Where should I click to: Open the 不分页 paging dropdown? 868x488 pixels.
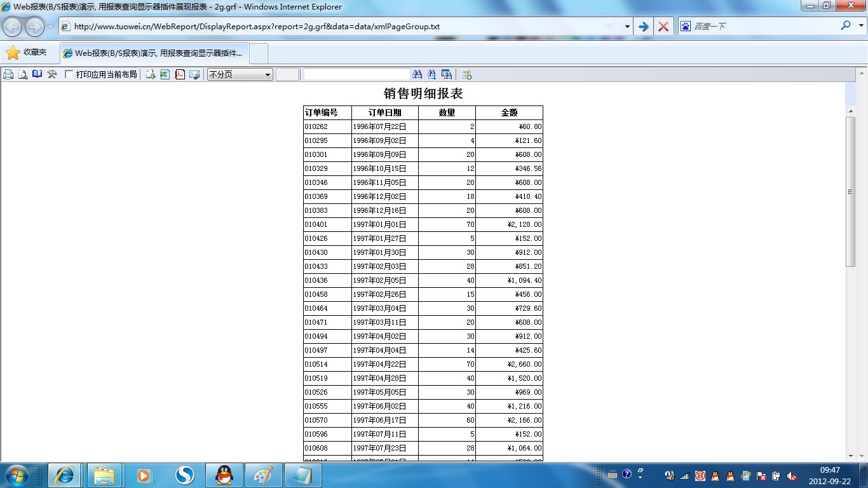pos(240,74)
